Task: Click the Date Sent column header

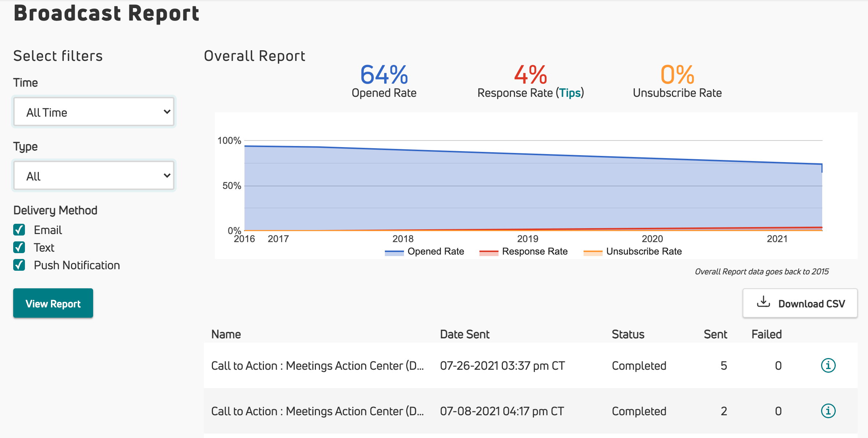Action: tap(464, 334)
